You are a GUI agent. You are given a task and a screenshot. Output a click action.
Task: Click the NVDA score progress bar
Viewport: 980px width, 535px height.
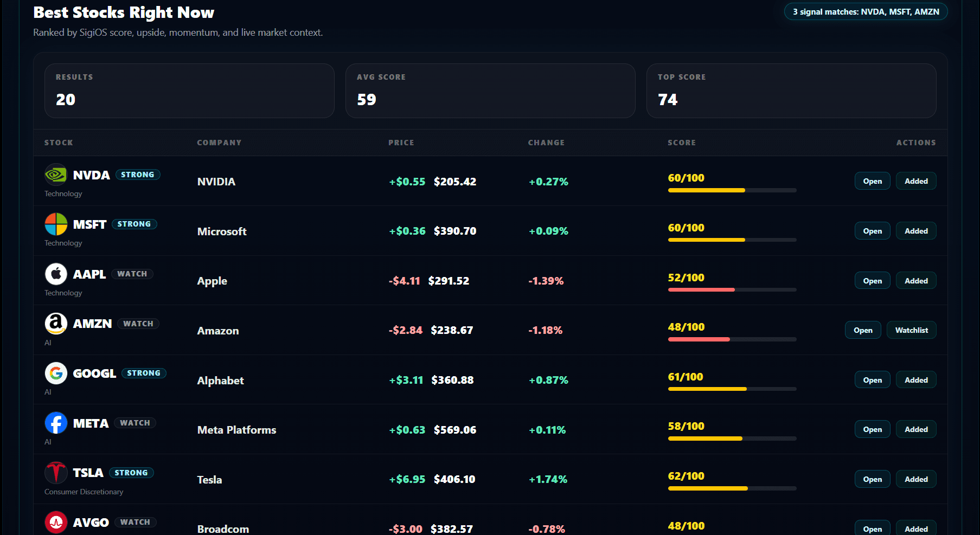732,190
